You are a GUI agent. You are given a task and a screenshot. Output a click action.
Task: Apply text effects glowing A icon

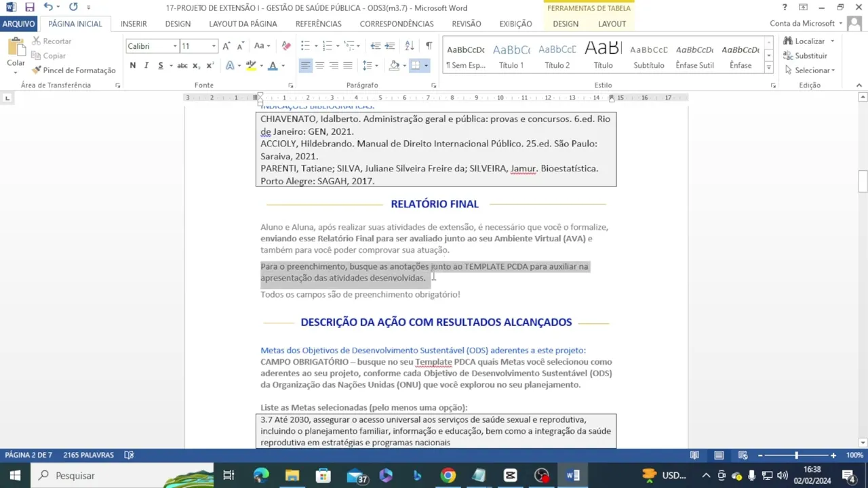(230, 65)
